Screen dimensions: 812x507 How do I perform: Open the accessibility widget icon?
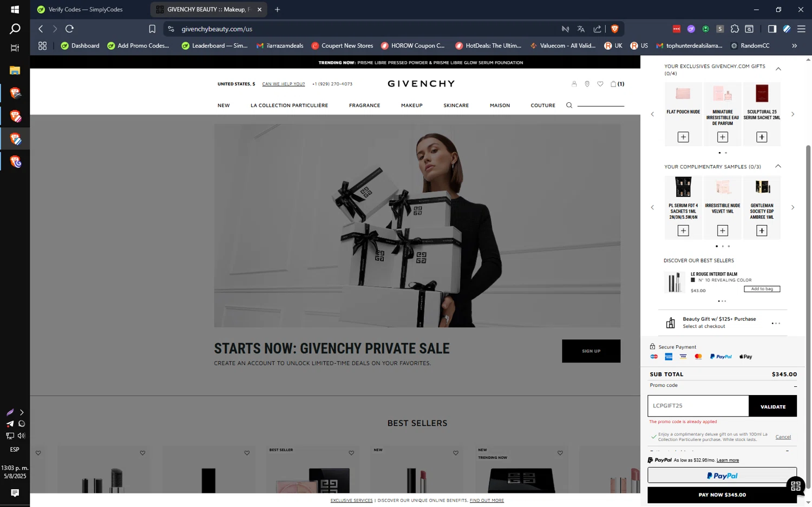795,486
